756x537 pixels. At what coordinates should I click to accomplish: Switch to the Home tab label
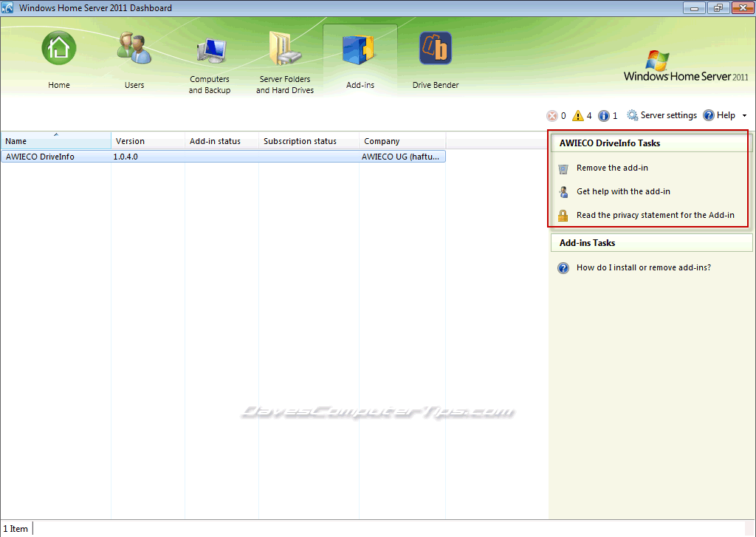click(x=59, y=85)
